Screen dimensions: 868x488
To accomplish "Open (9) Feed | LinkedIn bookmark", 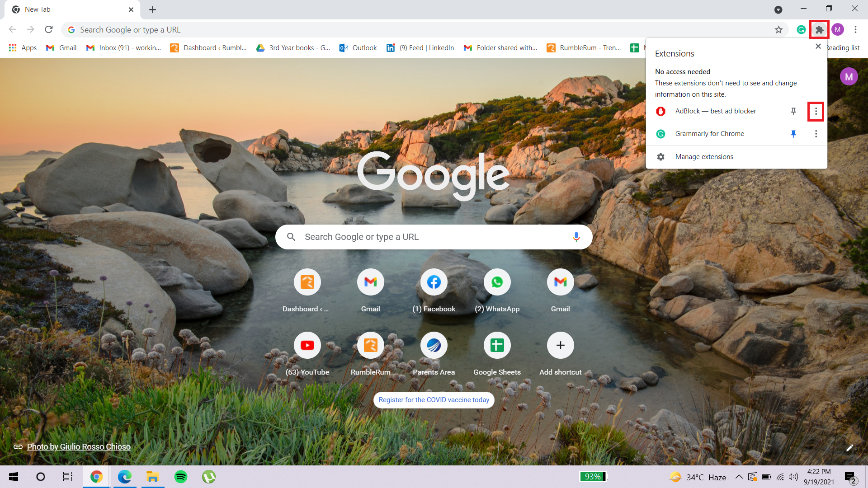I will pyautogui.click(x=420, y=48).
